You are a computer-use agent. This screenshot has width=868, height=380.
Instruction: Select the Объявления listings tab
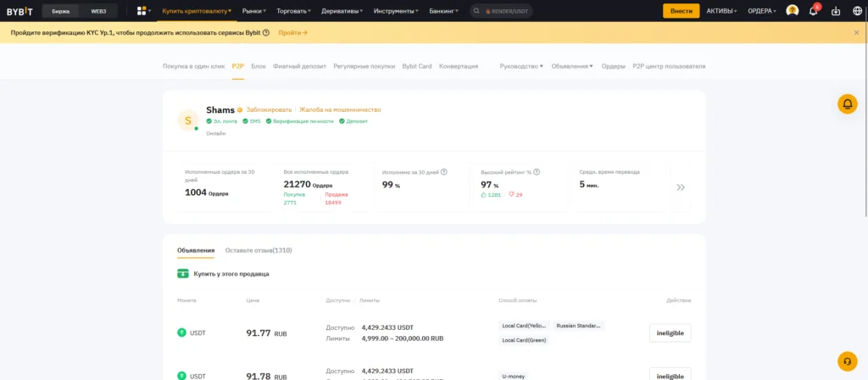tap(196, 250)
